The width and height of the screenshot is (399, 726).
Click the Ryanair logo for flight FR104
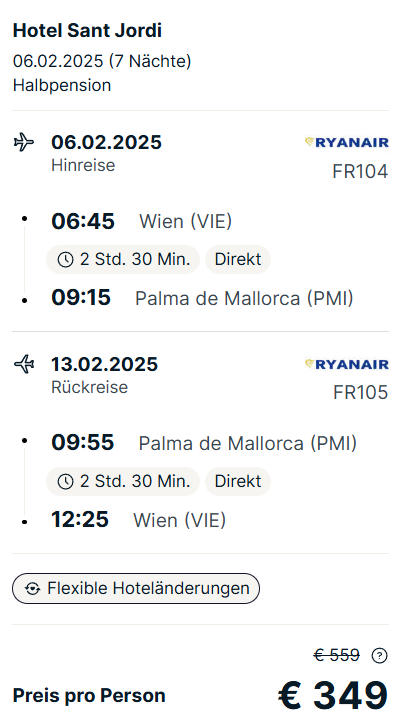tap(346, 142)
